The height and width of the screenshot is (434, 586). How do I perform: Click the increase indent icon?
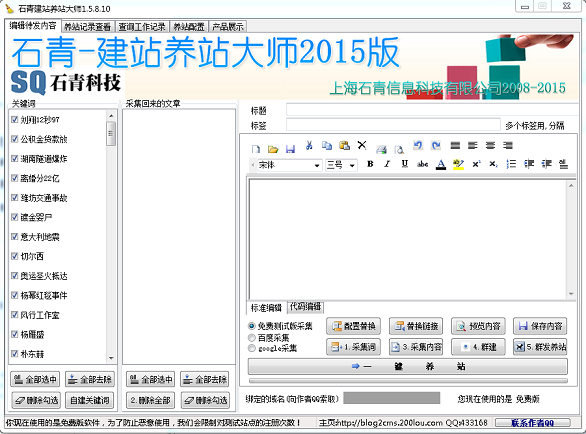tap(546, 164)
